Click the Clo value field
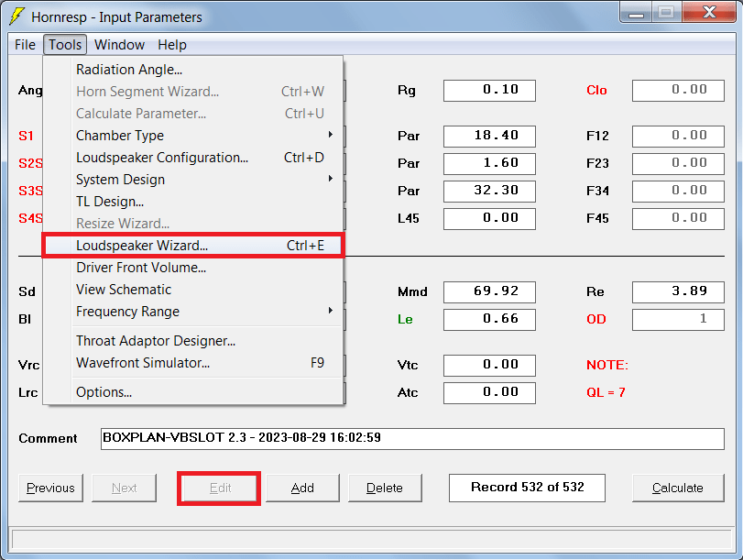 click(678, 90)
